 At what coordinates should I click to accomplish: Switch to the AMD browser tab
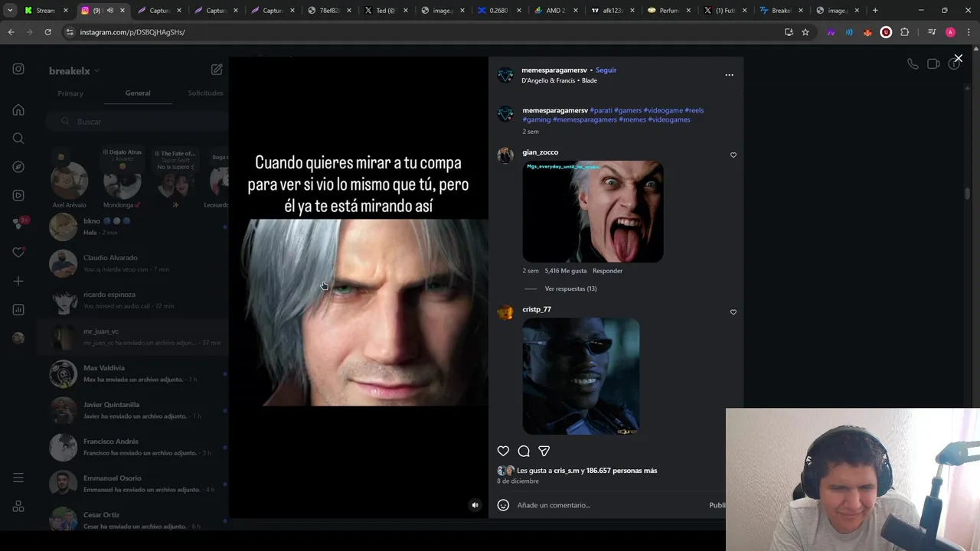556,11
